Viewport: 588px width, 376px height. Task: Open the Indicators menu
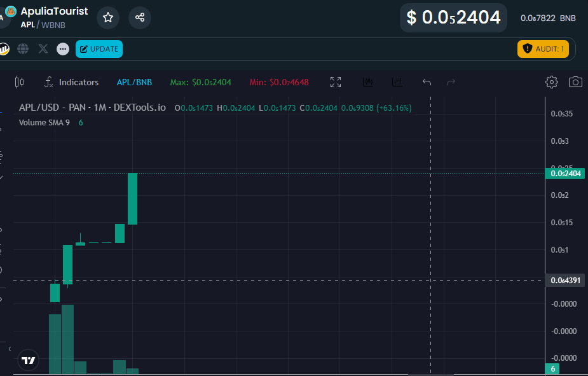tap(71, 82)
